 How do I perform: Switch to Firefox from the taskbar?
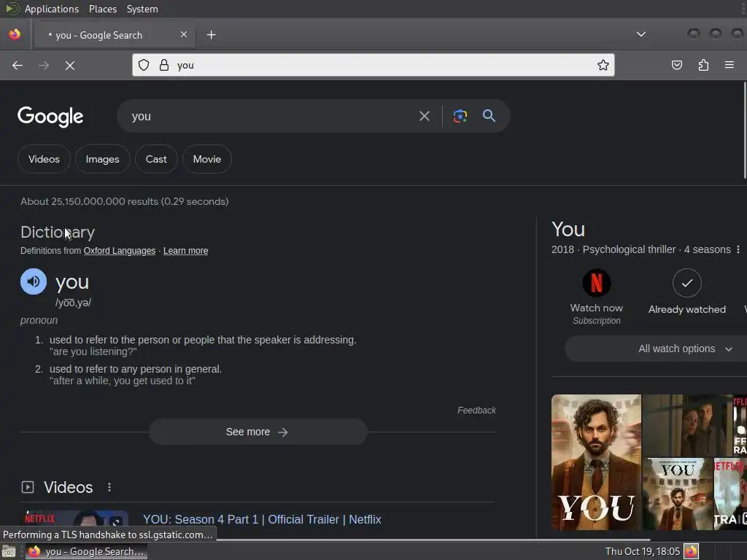86,551
